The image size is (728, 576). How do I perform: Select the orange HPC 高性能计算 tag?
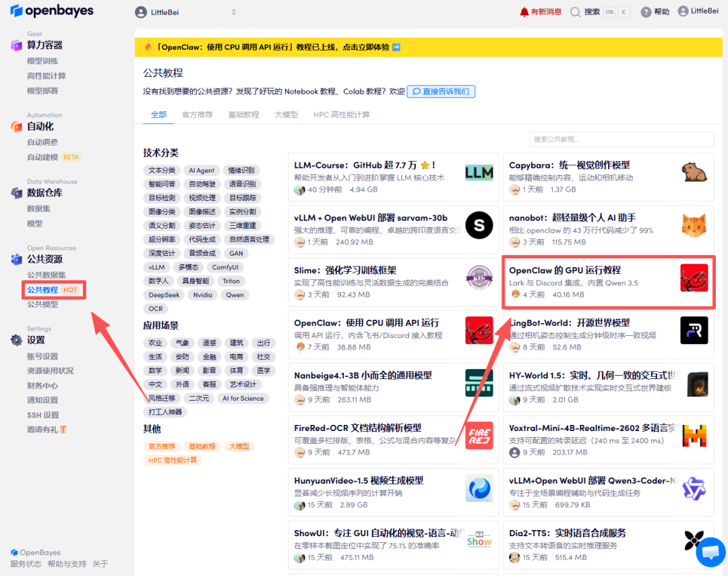tap(173, 461)
